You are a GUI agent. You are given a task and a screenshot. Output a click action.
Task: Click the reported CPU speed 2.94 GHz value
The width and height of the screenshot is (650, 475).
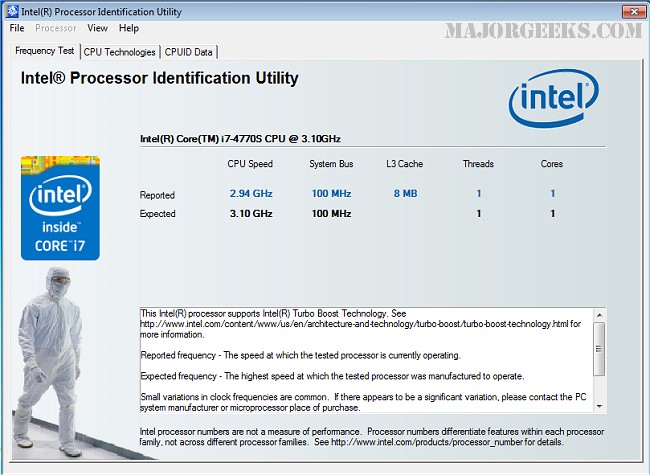click(x=250, y=194)
